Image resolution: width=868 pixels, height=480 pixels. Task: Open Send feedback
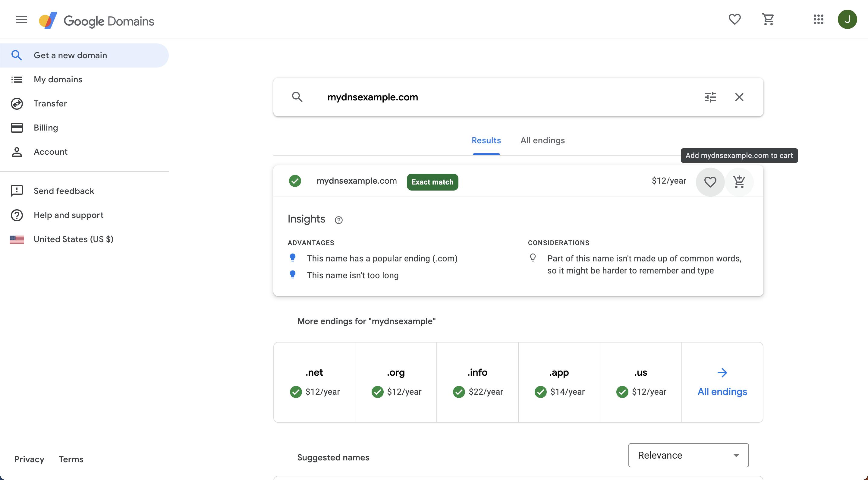[x=64, y=191]
